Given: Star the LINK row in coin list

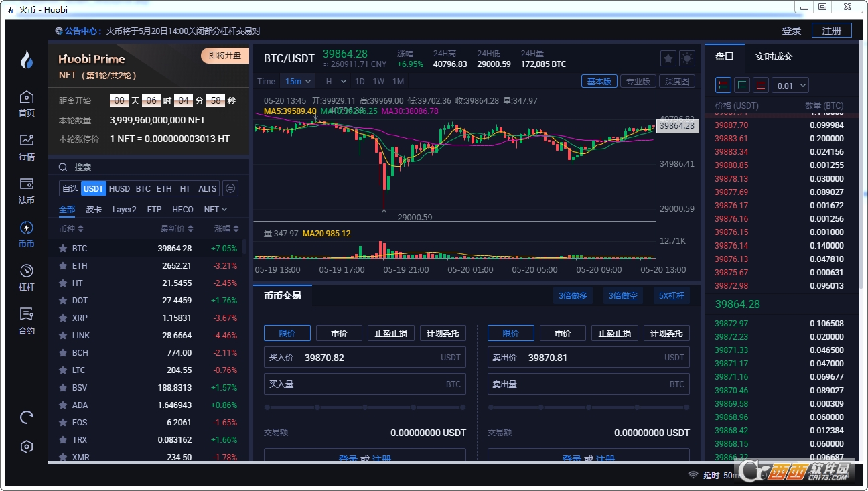Looking at the screenshot, I should point(63,335).
